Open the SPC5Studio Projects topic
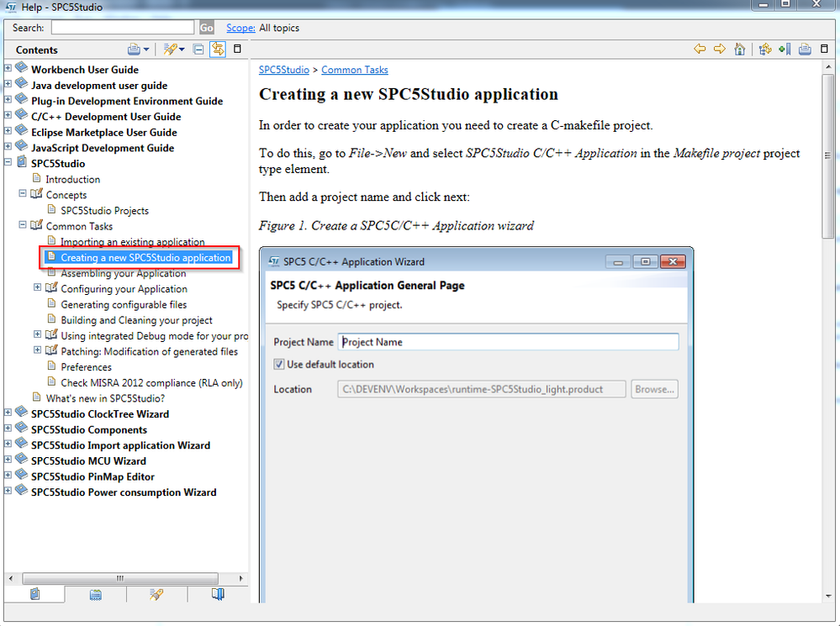The image size is (840, 626). click(x=104, y=210)
